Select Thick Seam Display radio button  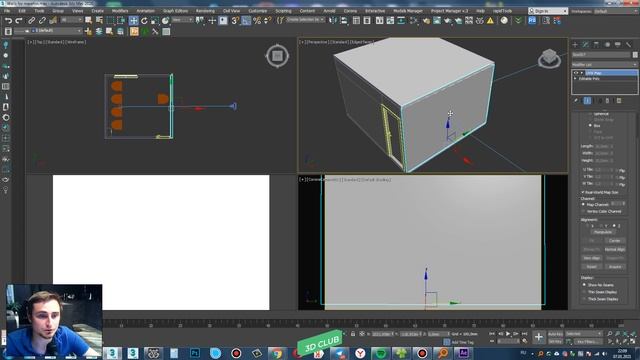pyautogui.click(x=584, y=299)
